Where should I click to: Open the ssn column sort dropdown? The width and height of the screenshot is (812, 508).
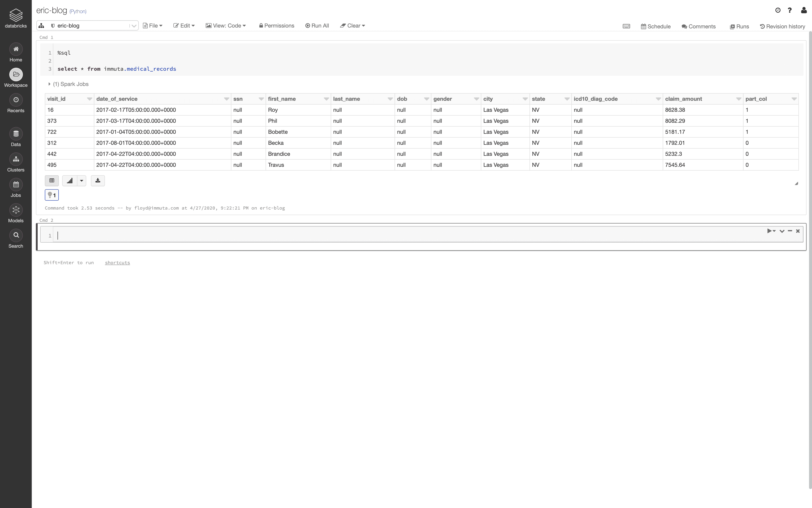(x=261, y=99)
